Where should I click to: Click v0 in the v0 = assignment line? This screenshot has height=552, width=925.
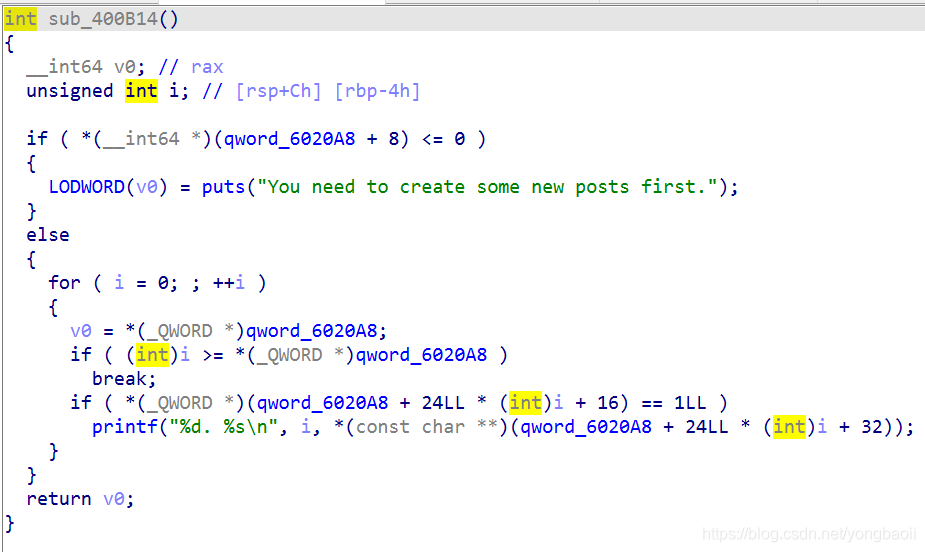(x=81, y=331)
